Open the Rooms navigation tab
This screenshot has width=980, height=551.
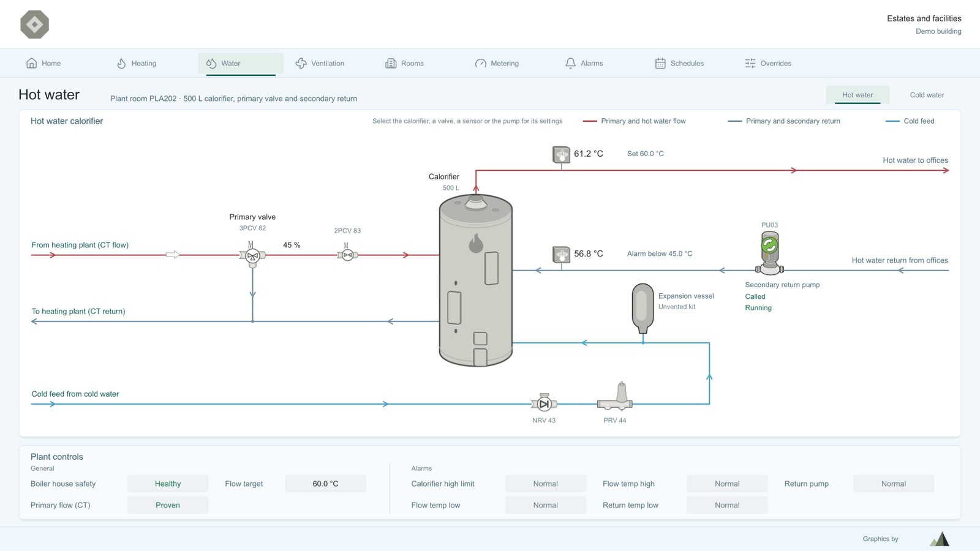pos(405,63)
